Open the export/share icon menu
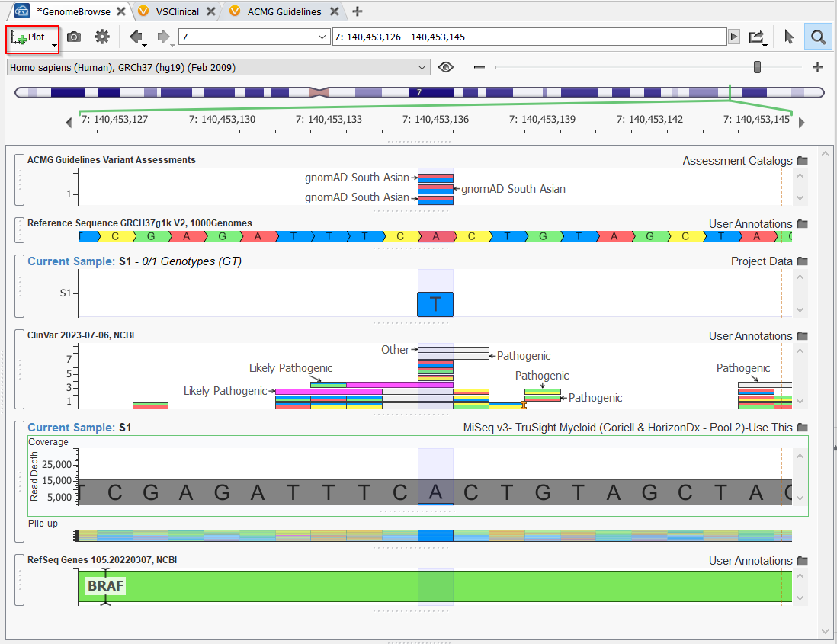837x644 pixels. point(756,37)
